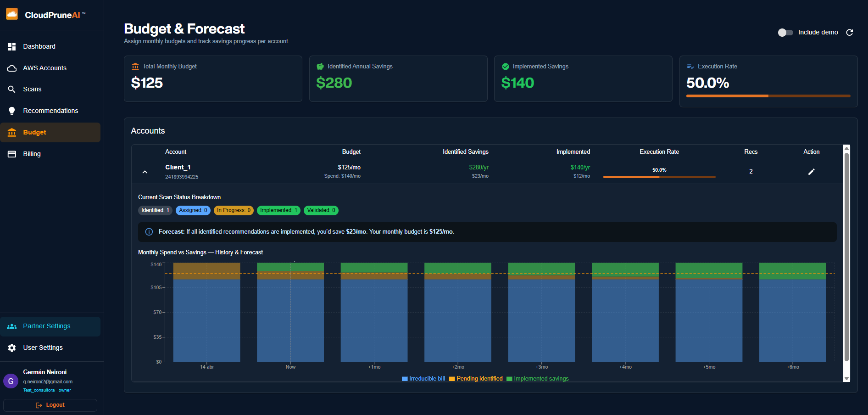Toggle the Include demo switch
868x415 pixels.
[x=785, y=32]
